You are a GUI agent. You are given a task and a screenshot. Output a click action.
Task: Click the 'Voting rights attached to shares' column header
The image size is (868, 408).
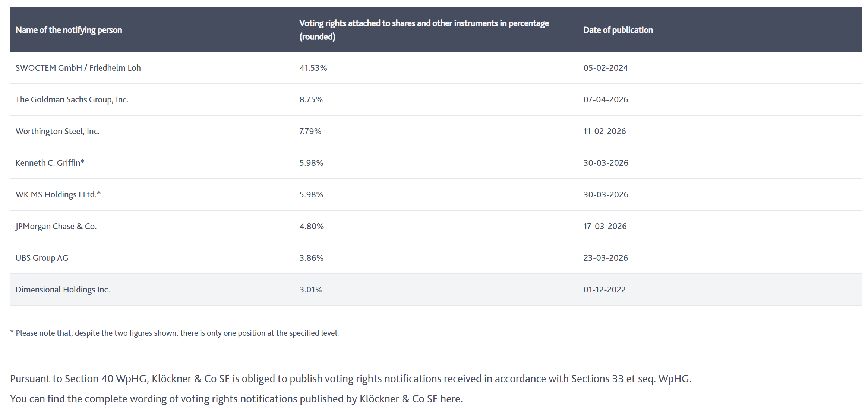tap(424, 30)
